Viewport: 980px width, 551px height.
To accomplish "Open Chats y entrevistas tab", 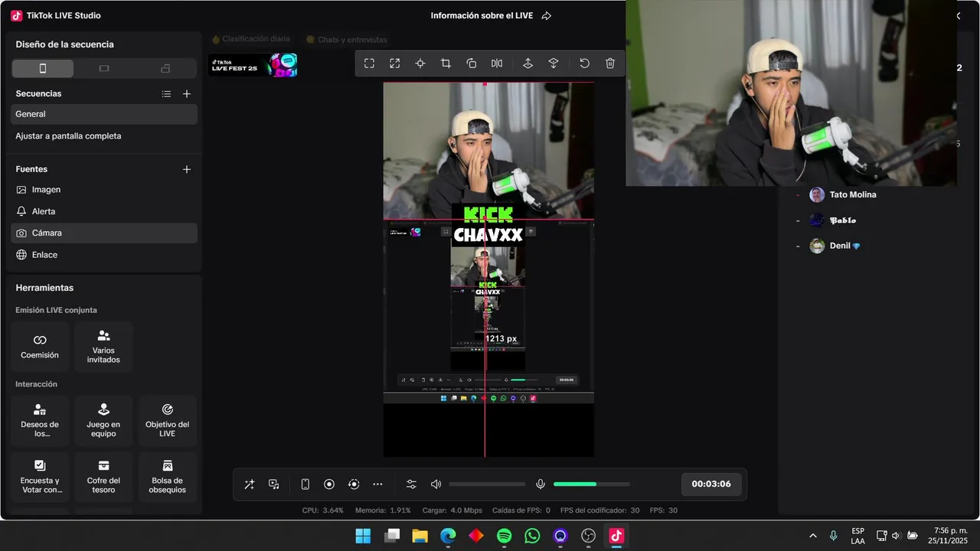I will point(346,39).
